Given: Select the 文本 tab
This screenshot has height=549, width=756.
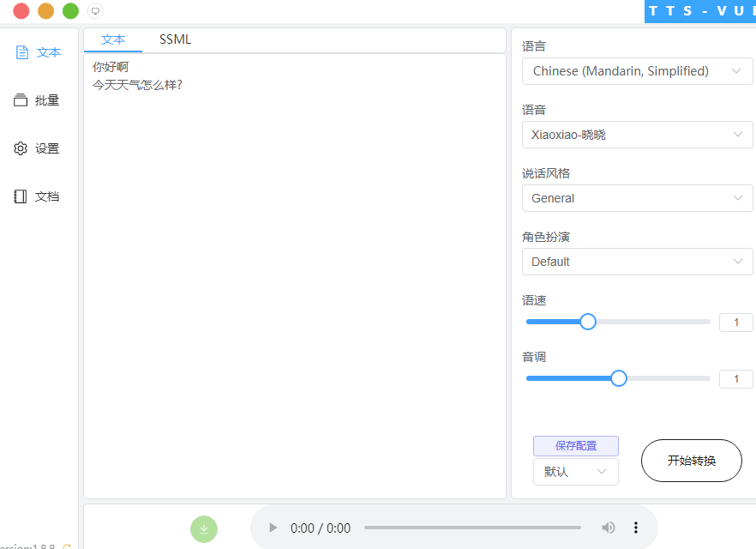Looking at the screenshot, I should [x=114, y=39].
